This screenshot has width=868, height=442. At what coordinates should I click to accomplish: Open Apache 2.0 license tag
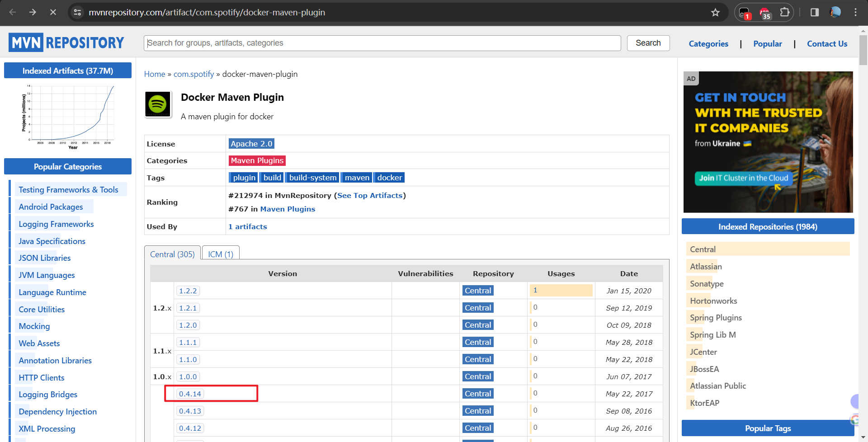click(x=251, y=144)
